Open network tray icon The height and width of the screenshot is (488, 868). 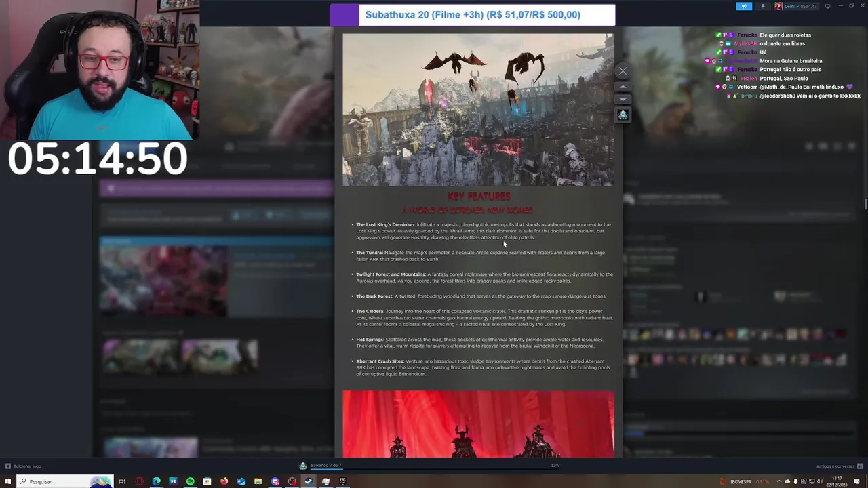point(812,481)
